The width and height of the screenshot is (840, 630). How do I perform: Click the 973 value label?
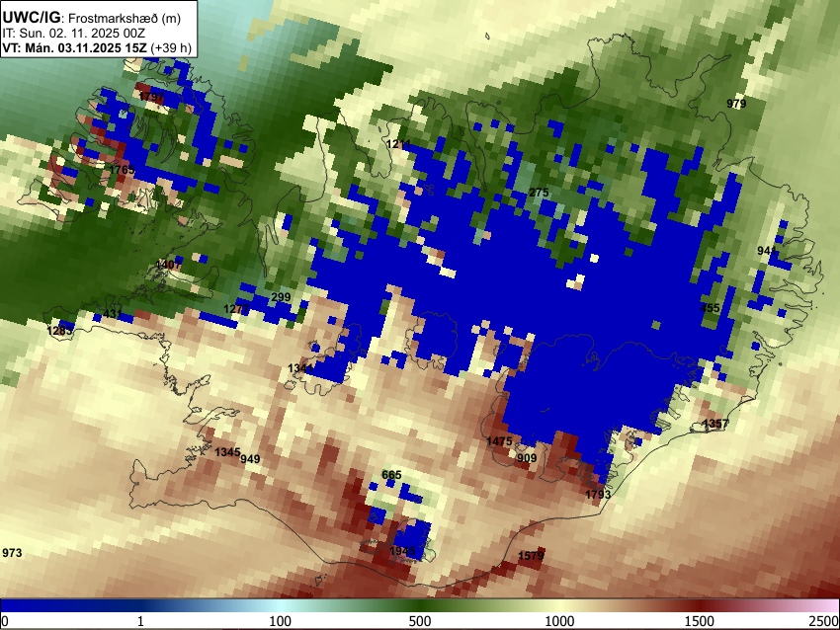12,552
